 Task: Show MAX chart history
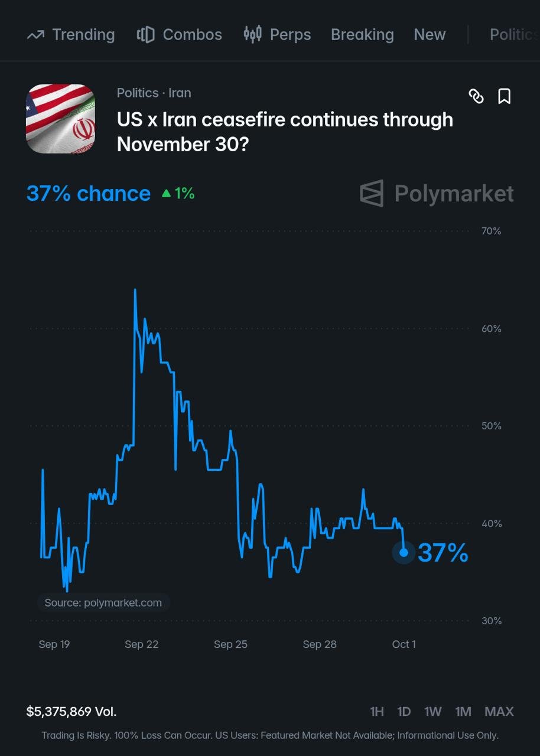pos(499,712)
